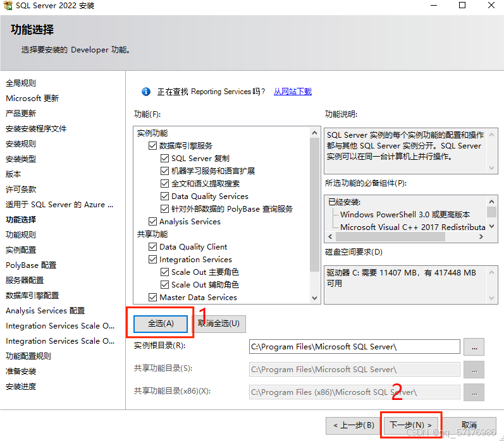Viewport: 504px width, 441px height.
Task: Click 全局规则 step in sidebar
Action: point(21,83)
